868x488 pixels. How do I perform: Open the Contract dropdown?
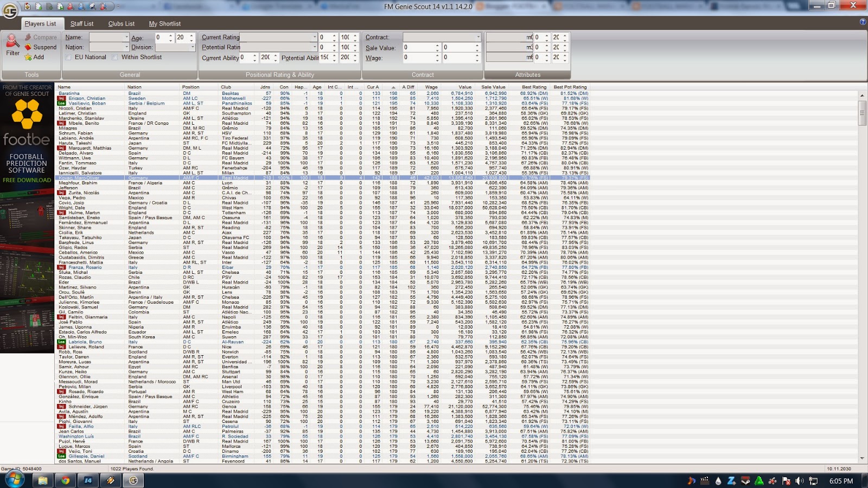pyautogui.click(x=478, y=37)
